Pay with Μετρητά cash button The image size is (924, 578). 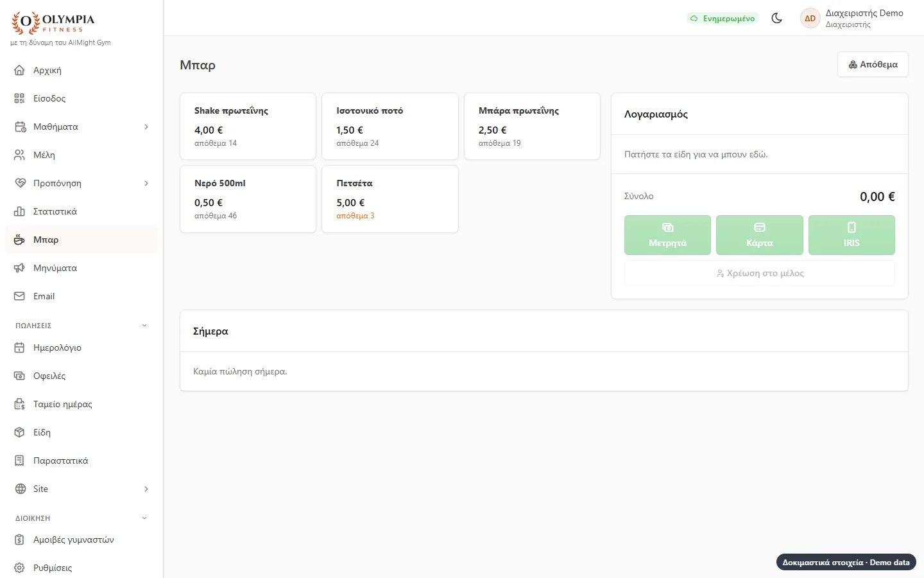point(667,235)
